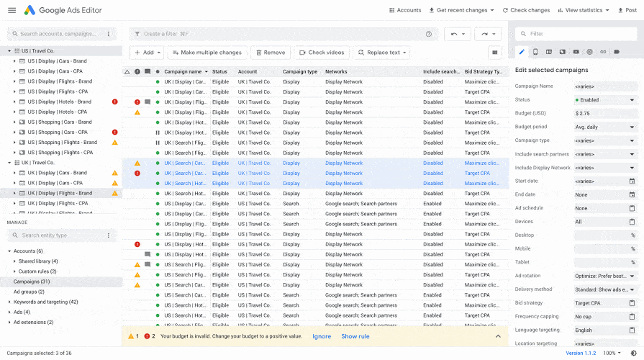Click the calendar icon next to Start date
This screenshot has width=644, height=360.
click(632, 181)
